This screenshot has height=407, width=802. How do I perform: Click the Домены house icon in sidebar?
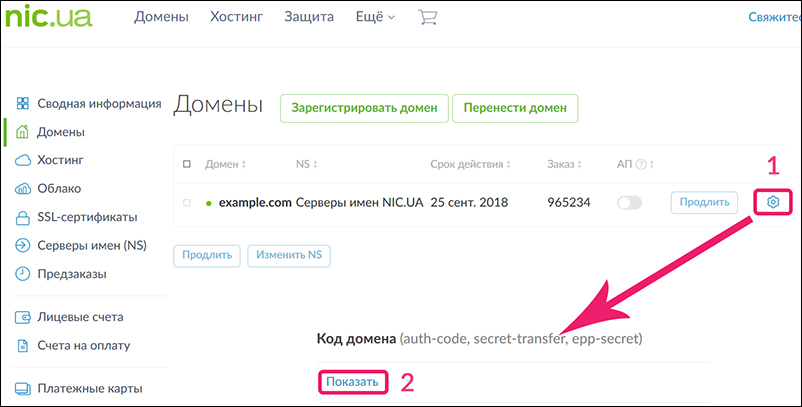23,132
